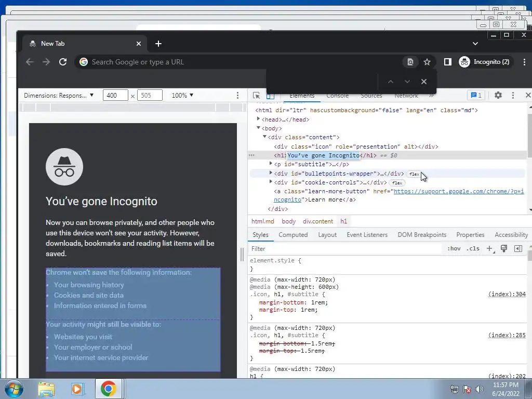The image size is (532, 399).
Task: Toggle the Chrome side panel icon
Action: [x=447, y=62]
